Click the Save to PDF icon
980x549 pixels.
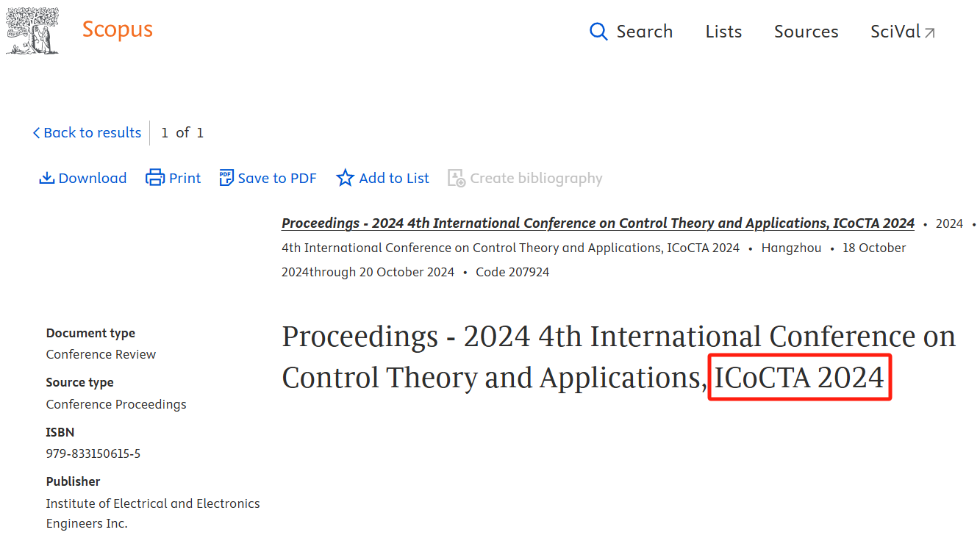point(226,178)
